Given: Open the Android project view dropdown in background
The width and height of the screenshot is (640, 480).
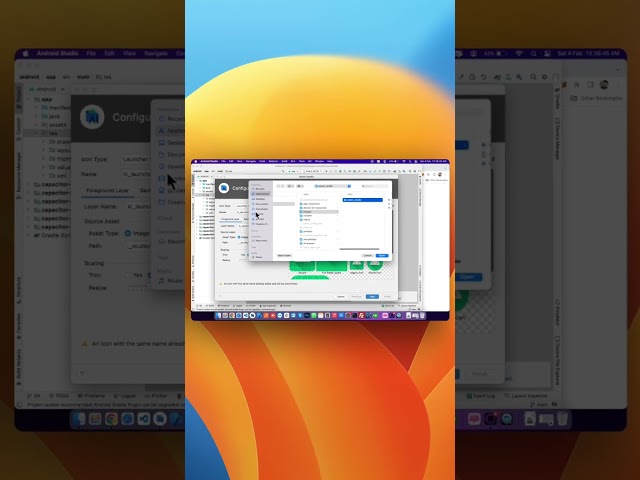Looking at the screenshot, I should pyautogui.click(x=47, y=89).
